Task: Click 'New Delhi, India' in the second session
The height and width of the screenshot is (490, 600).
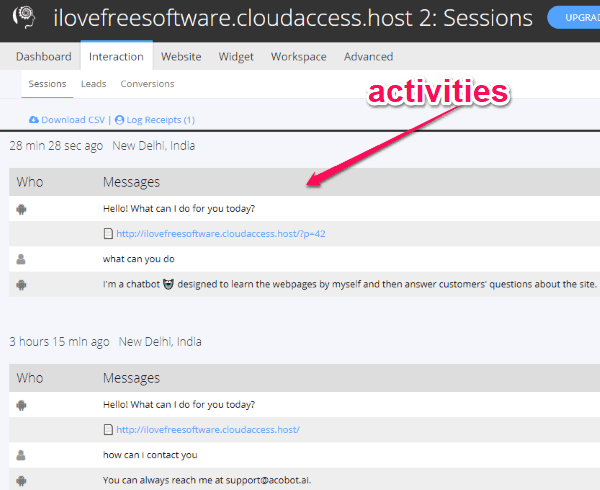Action: coord(160,342)
